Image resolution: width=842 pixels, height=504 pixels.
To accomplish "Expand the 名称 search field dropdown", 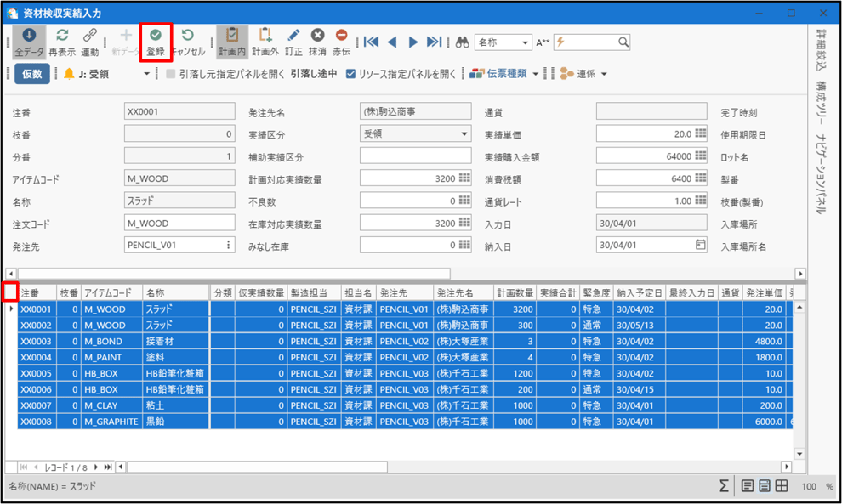I will (x=526, y=42).
